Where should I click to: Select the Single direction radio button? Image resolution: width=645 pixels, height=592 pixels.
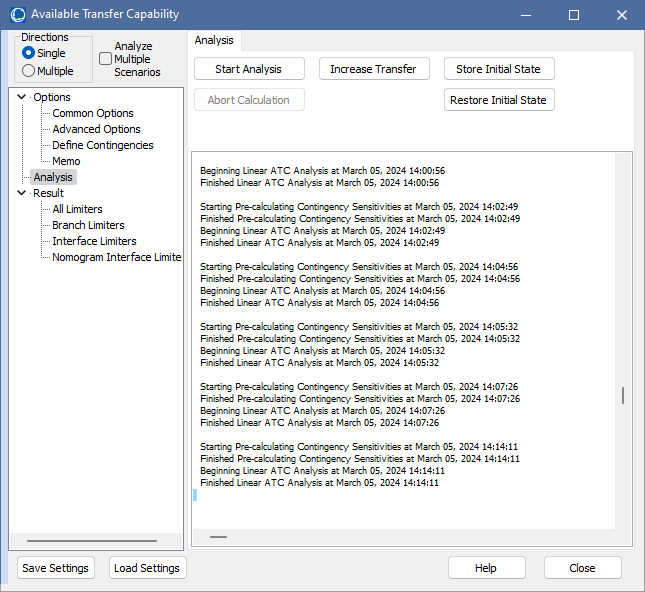[x=29, y=53]
